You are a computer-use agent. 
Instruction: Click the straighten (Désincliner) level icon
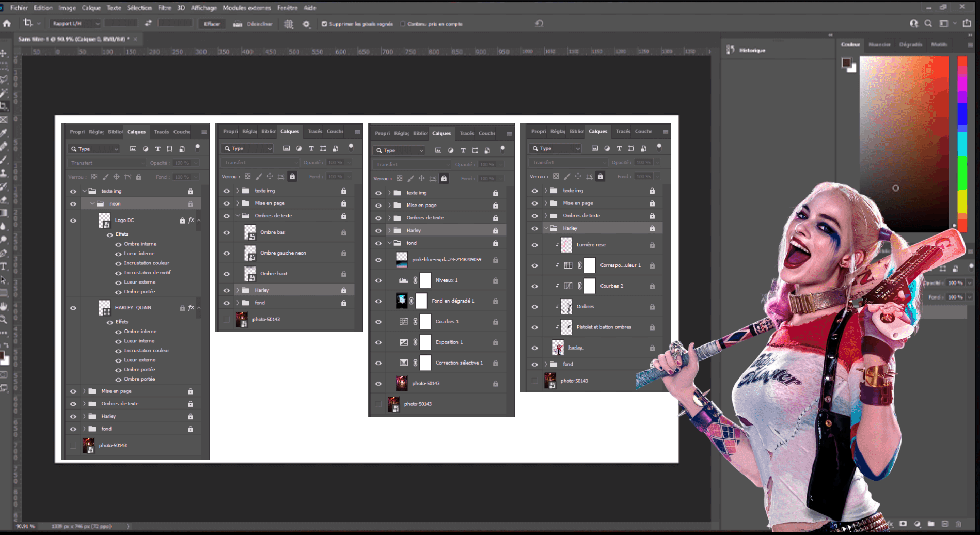point(238,24)
